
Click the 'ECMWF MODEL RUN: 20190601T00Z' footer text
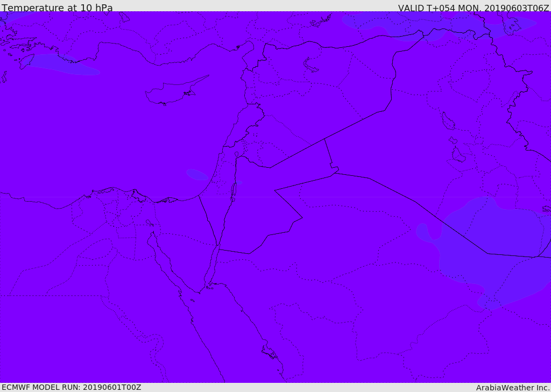click(x=72, y=387)
